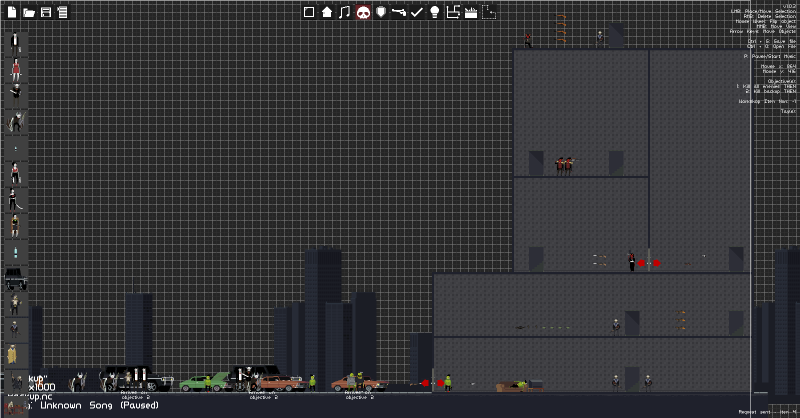Choose the white-haired gunman palette entry
800x418 pixels.
(x=16, y=96)
